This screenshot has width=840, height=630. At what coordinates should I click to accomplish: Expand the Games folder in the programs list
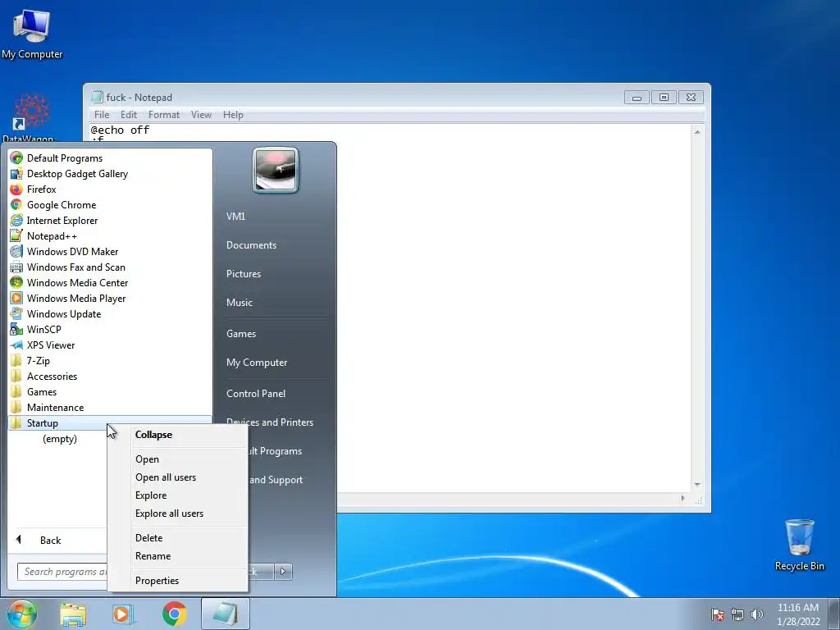click(110, 391)
